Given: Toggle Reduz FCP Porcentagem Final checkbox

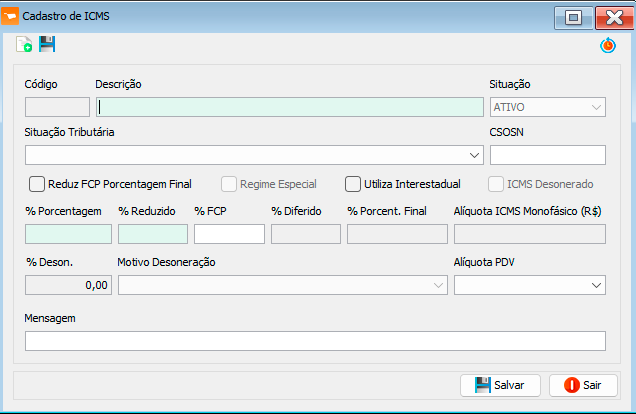Looking at the screenshot, I should coord(37,184).
